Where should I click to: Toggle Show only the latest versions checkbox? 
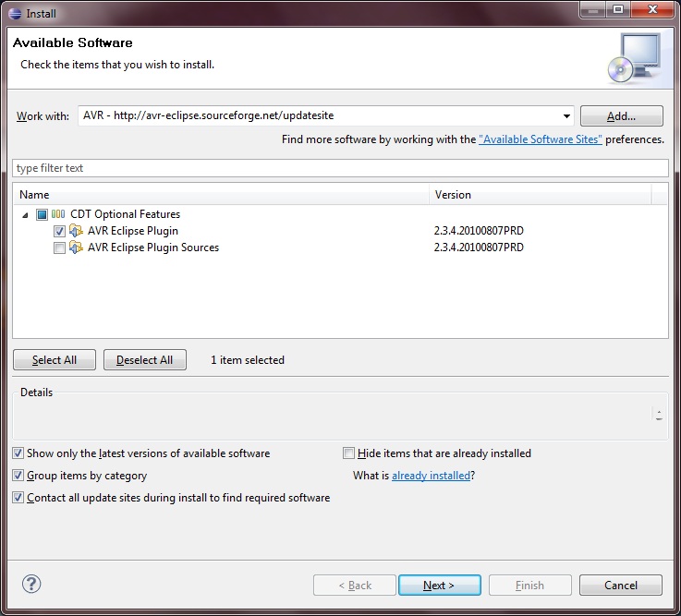click(18, 453)
